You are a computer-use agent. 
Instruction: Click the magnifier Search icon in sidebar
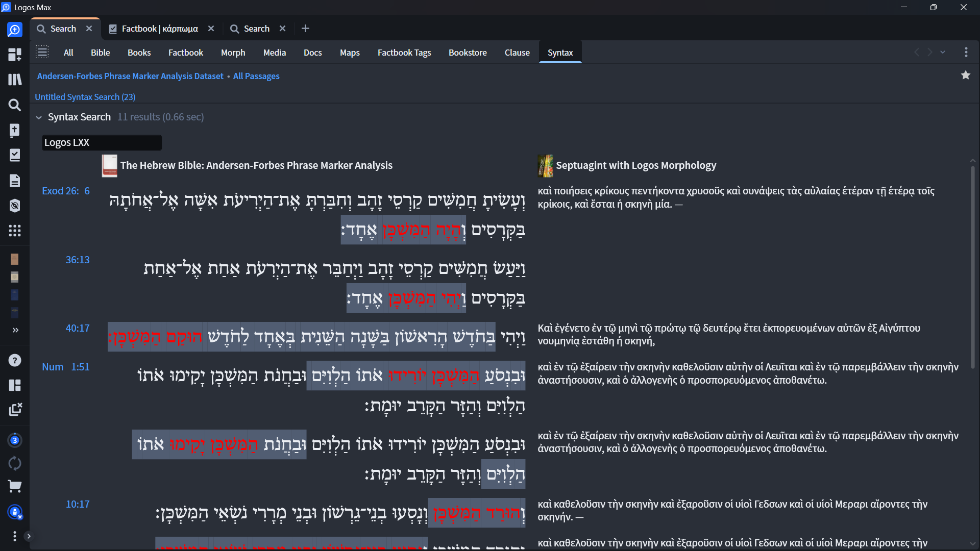[x=15, y=105]
